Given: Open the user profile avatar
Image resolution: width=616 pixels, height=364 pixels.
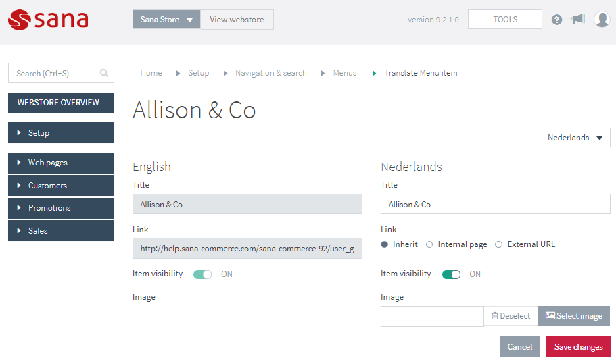Looking at the screenshot, I should (x=602, y=19).
